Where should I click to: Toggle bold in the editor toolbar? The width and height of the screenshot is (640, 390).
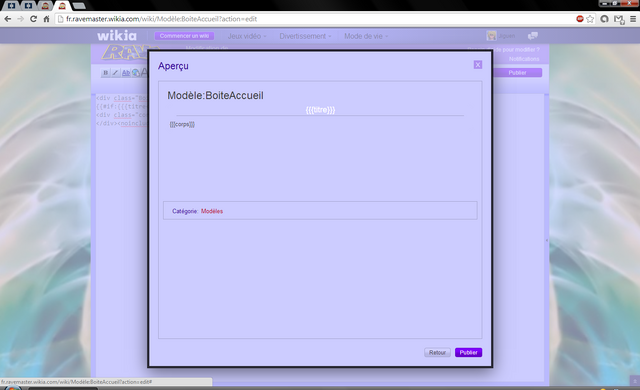coord(105,73)
